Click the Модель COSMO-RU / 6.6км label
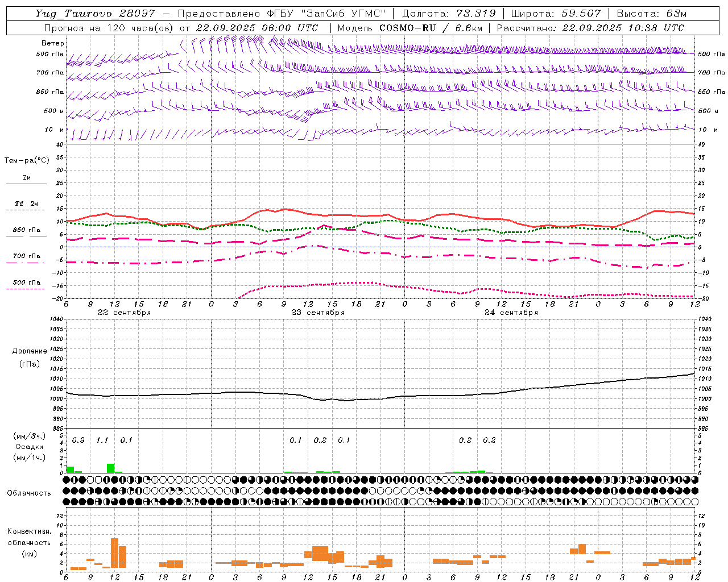Image resolution: width=728 pixels, height=582 pixels. click(x=410, y=28)
